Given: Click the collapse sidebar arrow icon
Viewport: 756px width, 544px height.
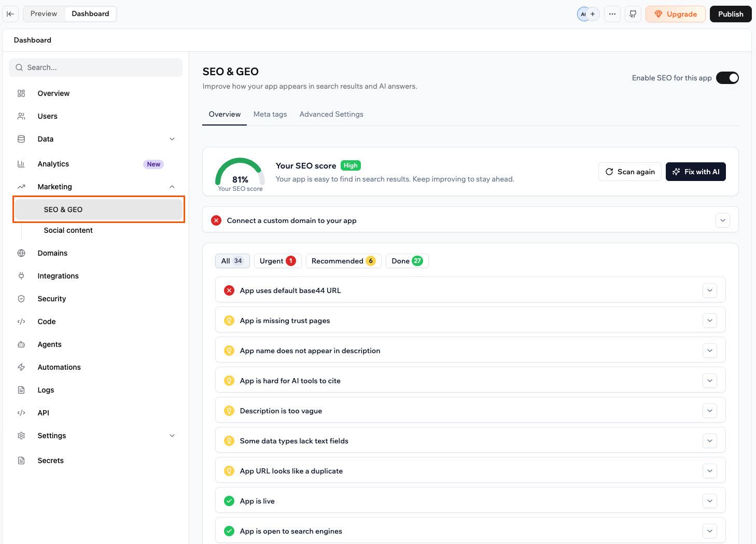Looking at the screenshot, I should click(10, 14).
